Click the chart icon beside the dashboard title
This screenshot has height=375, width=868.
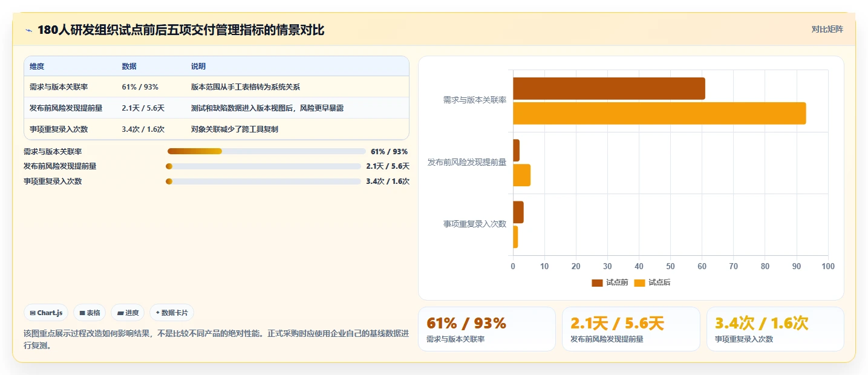point(28,30)
